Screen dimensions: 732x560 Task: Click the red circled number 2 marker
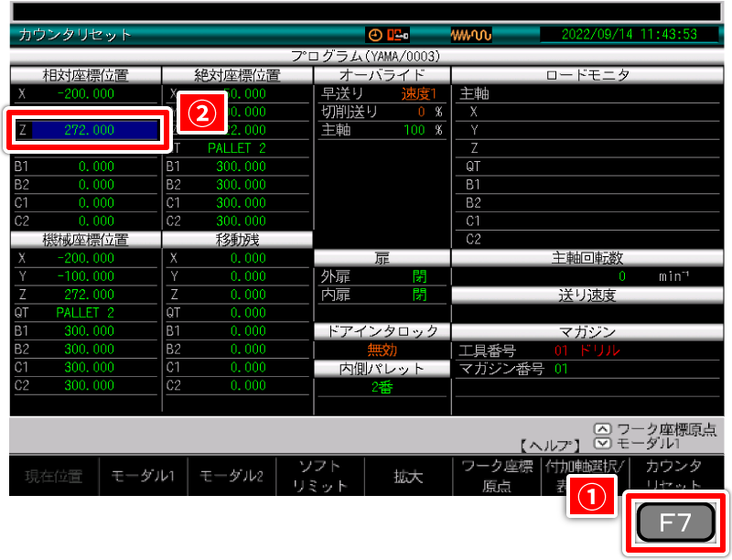pos(201,113)
